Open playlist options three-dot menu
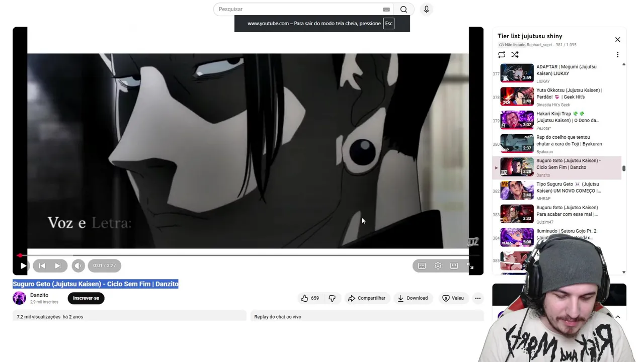This screenshot has height=362, width=644. coord(618,54)
